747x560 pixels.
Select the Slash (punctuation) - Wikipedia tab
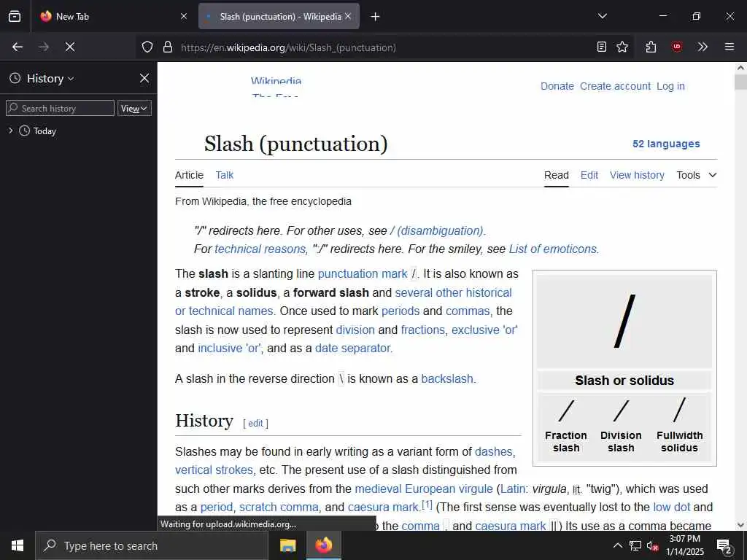(x=279, y=16)
